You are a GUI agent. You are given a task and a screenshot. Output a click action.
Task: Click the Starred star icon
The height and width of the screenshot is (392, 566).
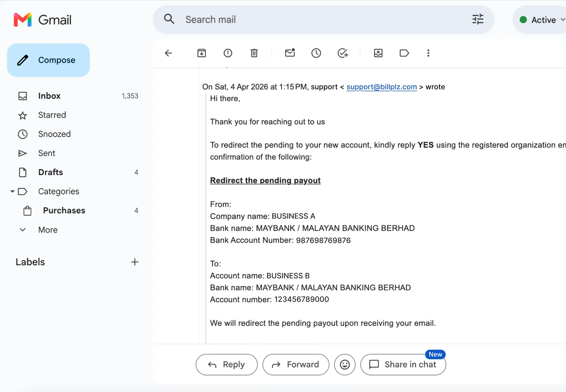click(x=23, y=115)
